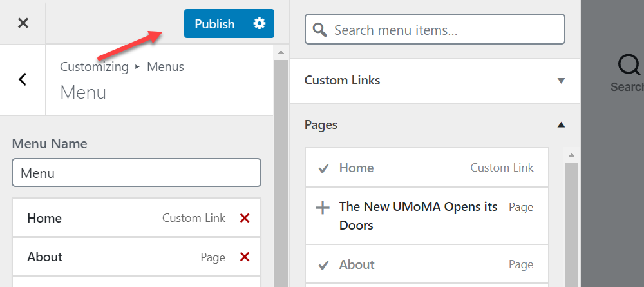Click the Custom Links section heading
This screenshot has height=287, width=644.
[x=342, y=80]
